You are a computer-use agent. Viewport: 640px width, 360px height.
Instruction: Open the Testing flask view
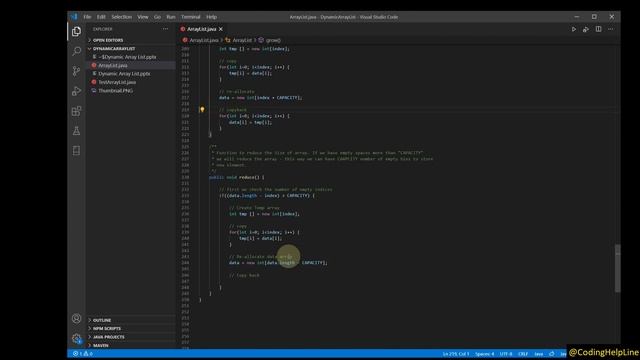coord(76,131)
